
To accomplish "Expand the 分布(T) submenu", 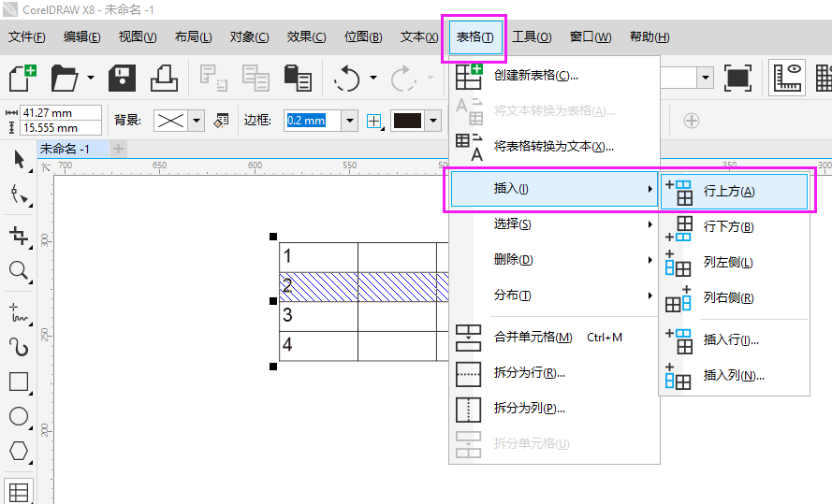I will (554, 295).
